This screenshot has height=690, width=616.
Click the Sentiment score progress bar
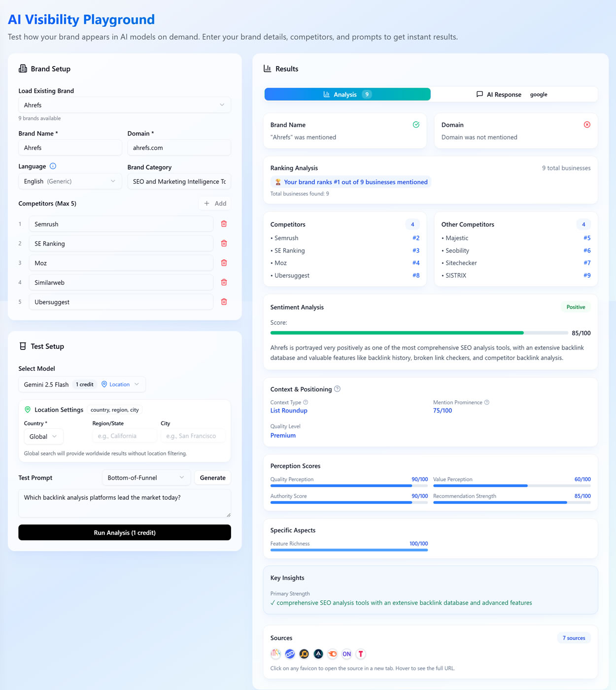[419, 333]
